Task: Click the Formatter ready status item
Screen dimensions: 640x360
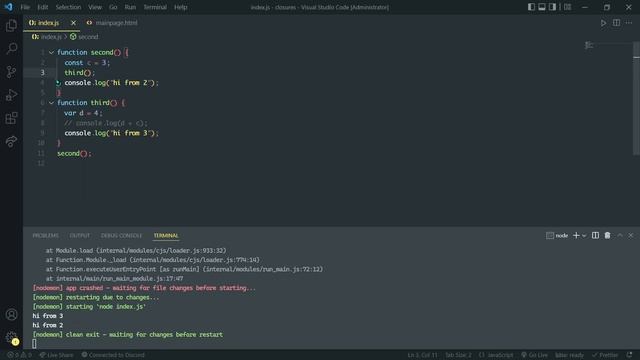Action: tap(569, 355)
